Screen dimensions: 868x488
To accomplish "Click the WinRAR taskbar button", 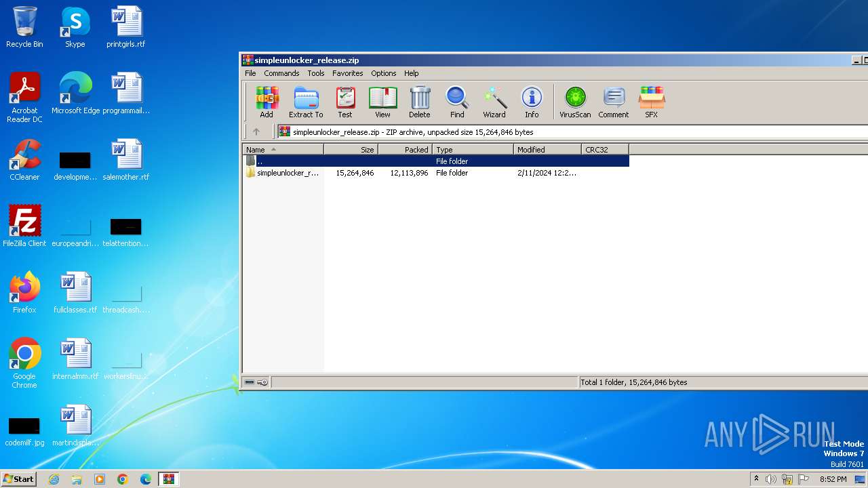I will point(169,479).
